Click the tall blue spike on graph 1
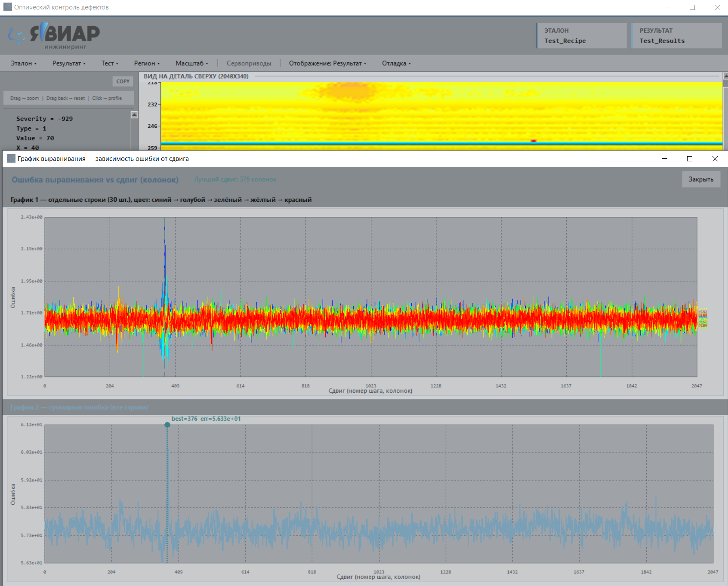Viewport: 728px width, 586px height. [165, 258]
